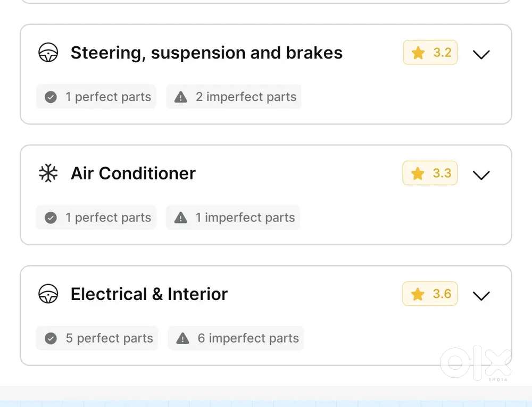Open the Air Conditioner heading
This screenshot has height=407, width=532.
click(x=133, y=173)
